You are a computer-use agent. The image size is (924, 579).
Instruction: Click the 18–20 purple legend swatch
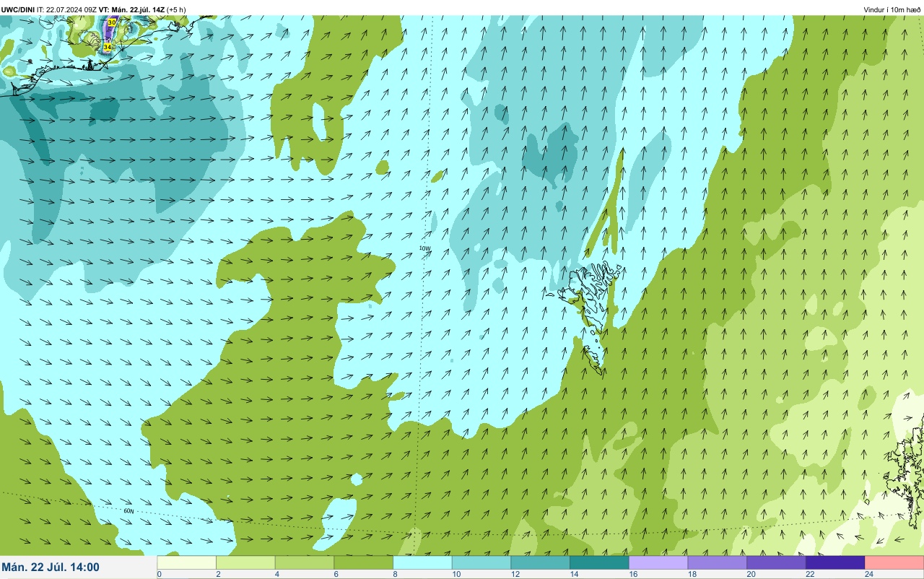718,562
